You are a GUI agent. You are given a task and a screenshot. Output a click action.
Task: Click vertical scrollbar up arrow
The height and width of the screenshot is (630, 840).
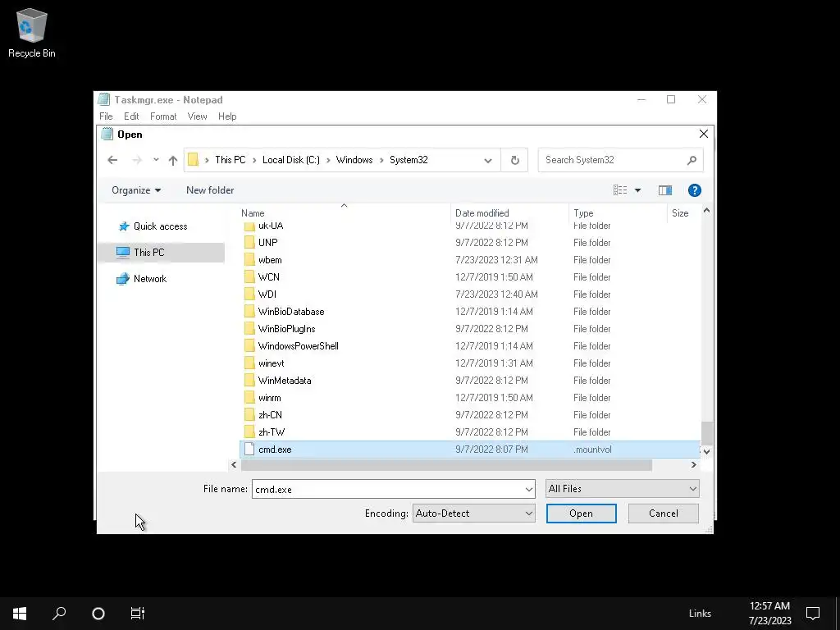point(706,211)
